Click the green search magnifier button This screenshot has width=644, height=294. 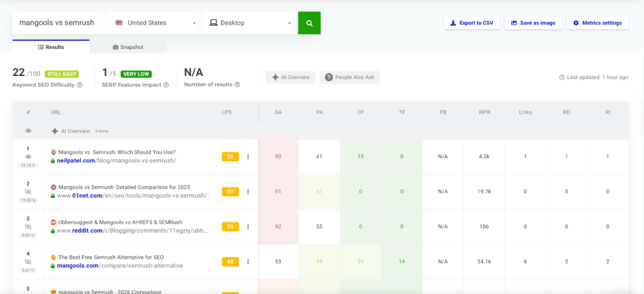(x=309, y=23)
